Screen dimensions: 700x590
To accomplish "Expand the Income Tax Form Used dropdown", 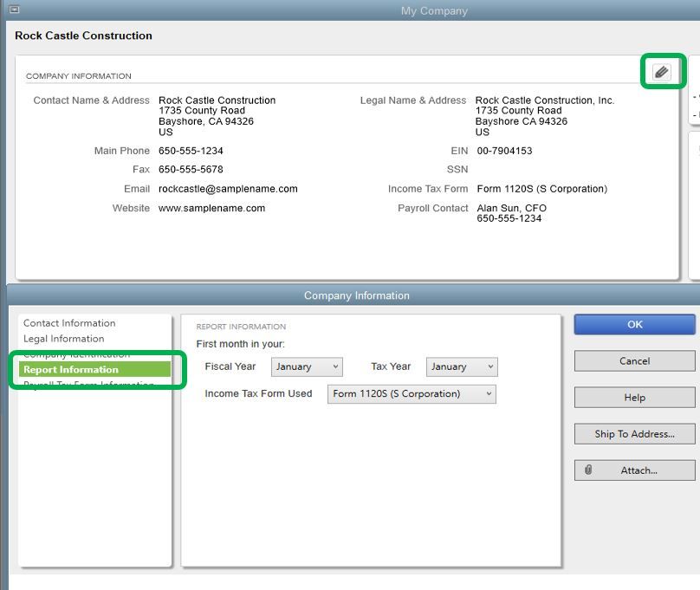I will 412,394.
